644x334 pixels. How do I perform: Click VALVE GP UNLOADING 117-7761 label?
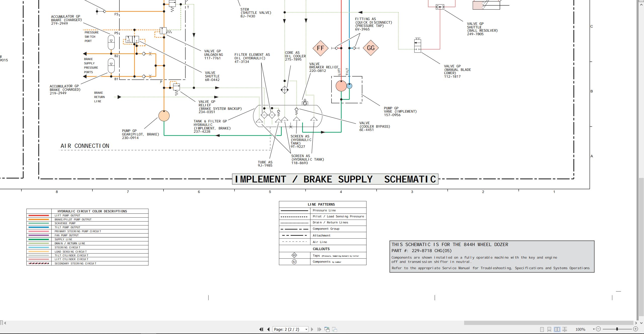click(x=214, y=55)
